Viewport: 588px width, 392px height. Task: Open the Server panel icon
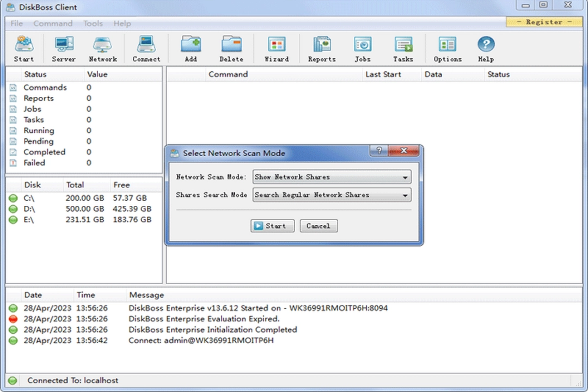click(x=63, y=48)
